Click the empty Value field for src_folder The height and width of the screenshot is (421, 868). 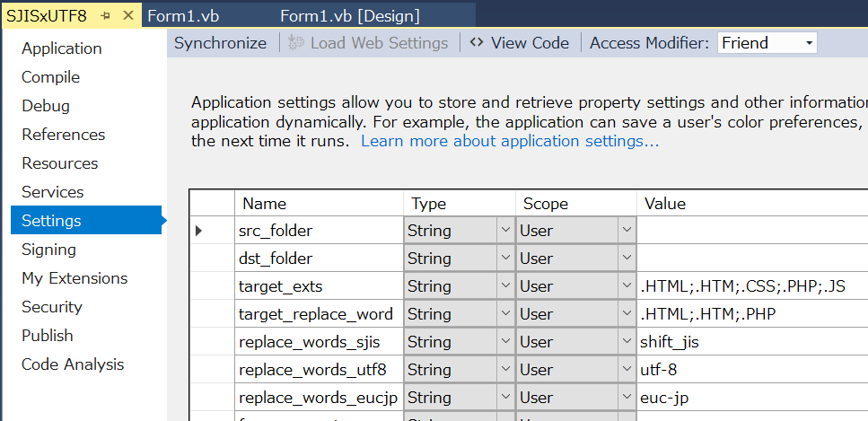pos(752,231)
